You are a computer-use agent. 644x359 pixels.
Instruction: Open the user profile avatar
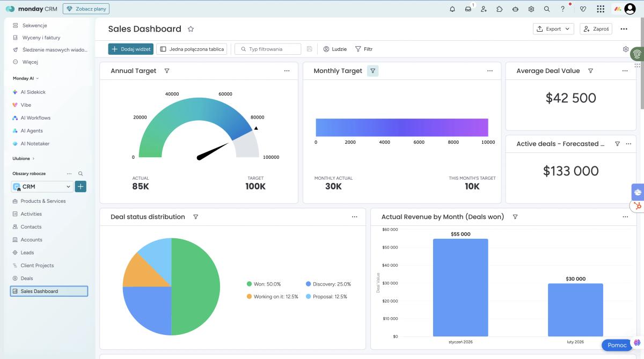(630, 9)
